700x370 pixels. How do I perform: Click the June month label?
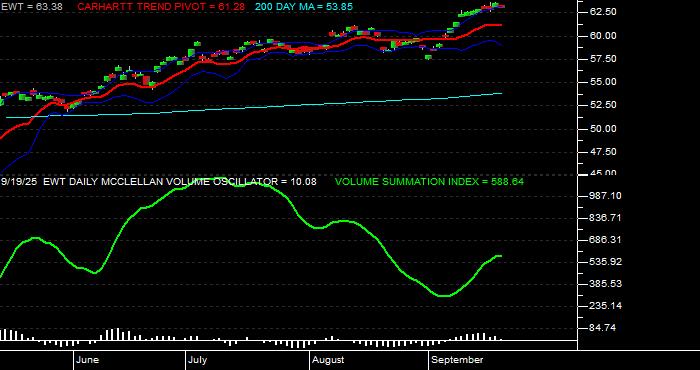[88, 360]
